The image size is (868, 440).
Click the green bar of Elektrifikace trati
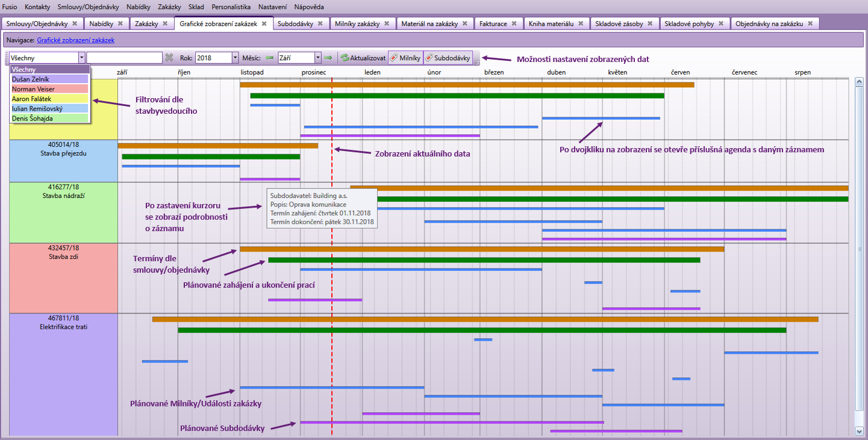pos(482,330)
